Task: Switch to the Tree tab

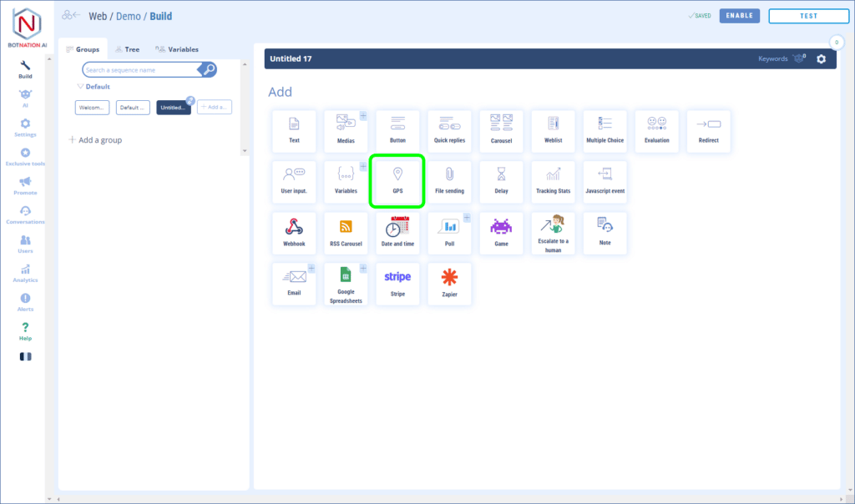Action: [x=127, y=49]
